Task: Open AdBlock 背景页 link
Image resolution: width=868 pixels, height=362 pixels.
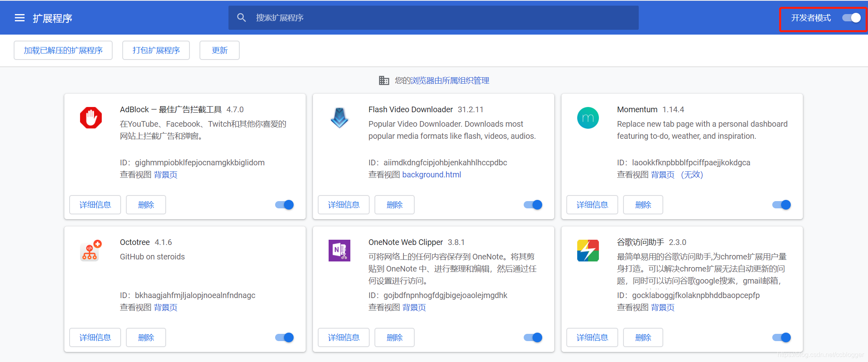Action: (166, 175)
